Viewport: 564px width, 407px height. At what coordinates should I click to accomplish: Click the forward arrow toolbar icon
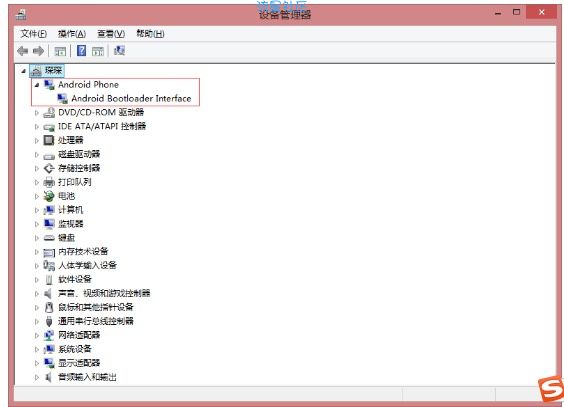tap(38, 51)
